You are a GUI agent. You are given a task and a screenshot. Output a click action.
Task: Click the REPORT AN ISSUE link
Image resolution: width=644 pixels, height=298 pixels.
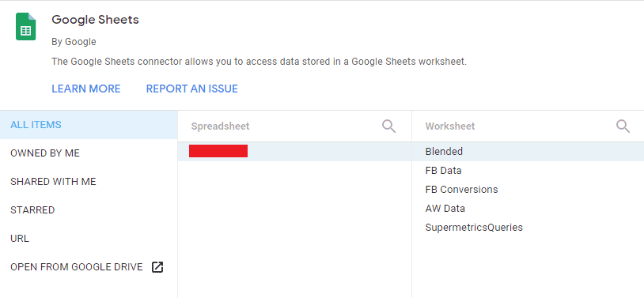(191, 89)
